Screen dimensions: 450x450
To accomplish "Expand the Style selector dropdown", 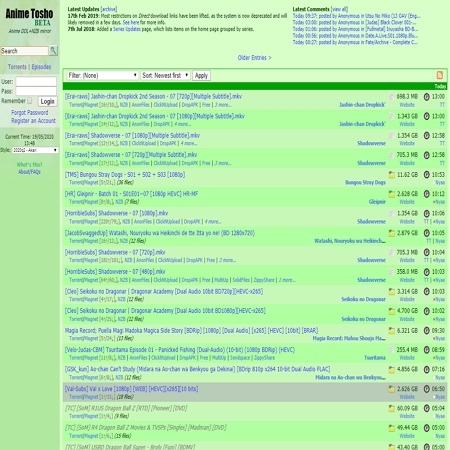I will pyautogui.click(x=35, y=150).
